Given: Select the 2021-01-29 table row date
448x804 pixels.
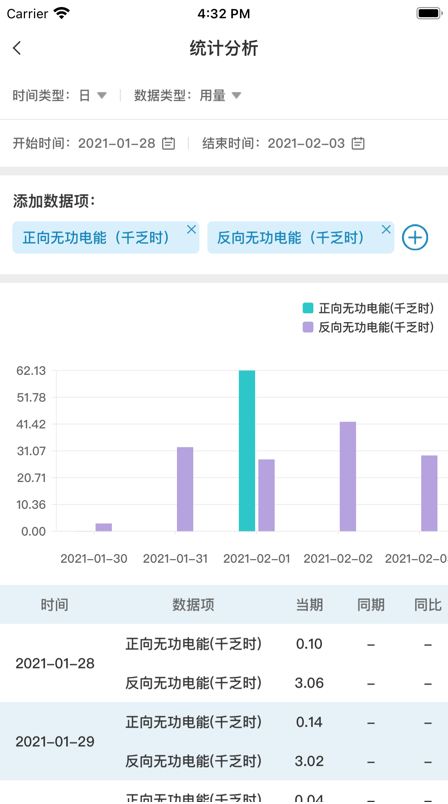Looking at the screenshot, I should coord(55,742).
